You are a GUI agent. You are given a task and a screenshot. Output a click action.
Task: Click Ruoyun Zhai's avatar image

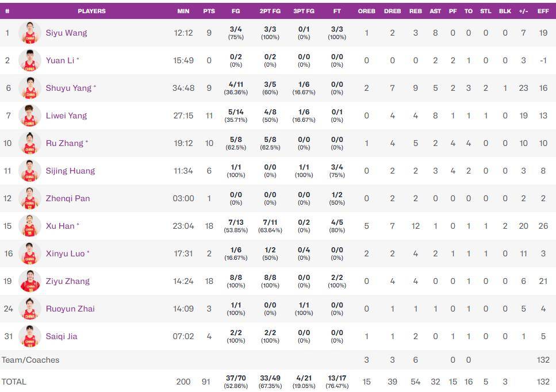tap(29, 309)
